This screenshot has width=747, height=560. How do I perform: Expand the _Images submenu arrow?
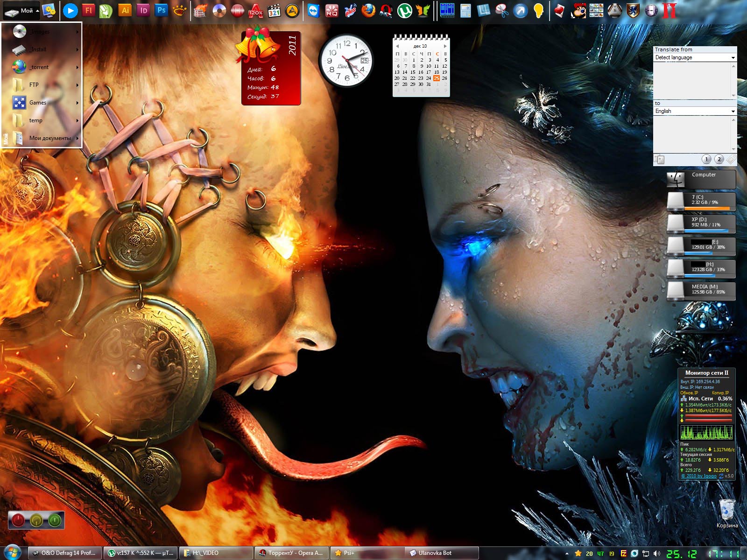[x=77, y=32]
